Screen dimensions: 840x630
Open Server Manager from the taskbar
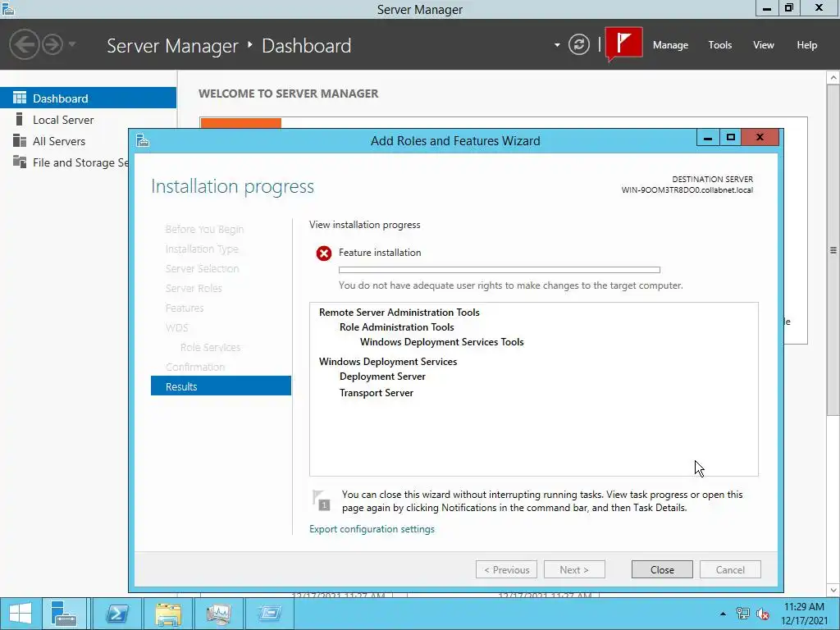64,614
